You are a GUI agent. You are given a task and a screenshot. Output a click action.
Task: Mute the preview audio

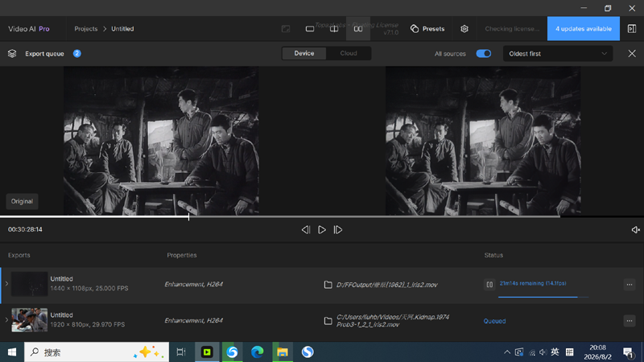coord(635,230)
